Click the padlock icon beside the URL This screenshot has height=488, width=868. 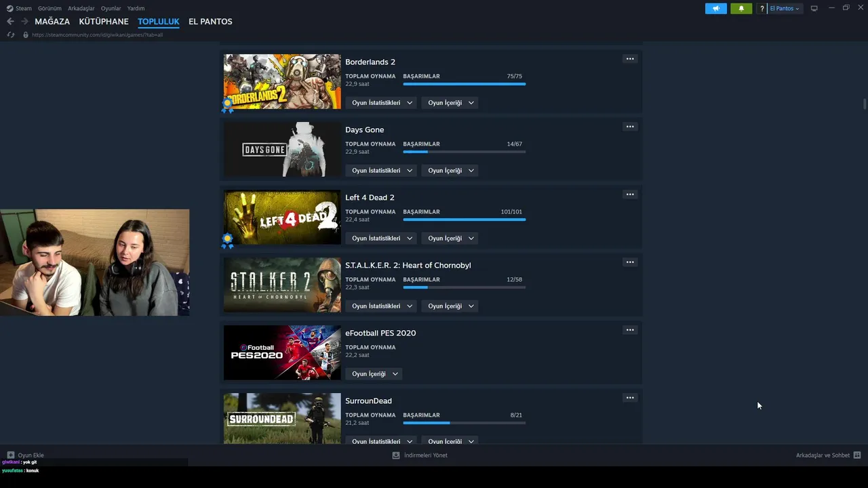coord(26,35)
